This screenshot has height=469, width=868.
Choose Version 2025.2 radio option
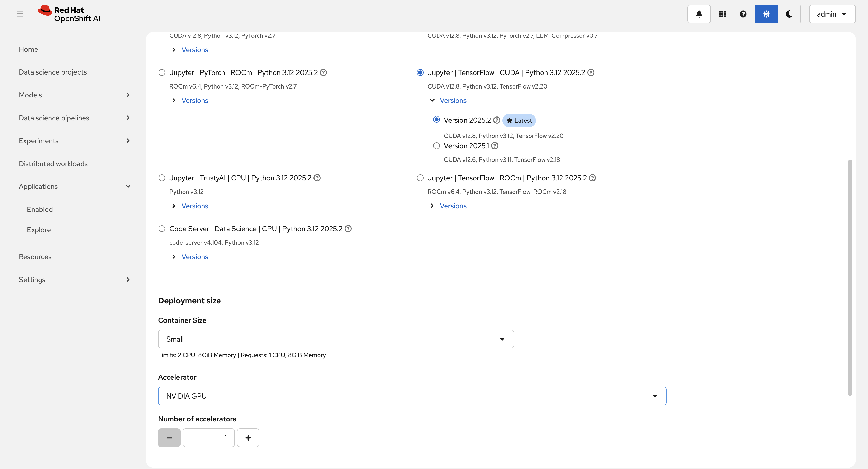[436, 120]
